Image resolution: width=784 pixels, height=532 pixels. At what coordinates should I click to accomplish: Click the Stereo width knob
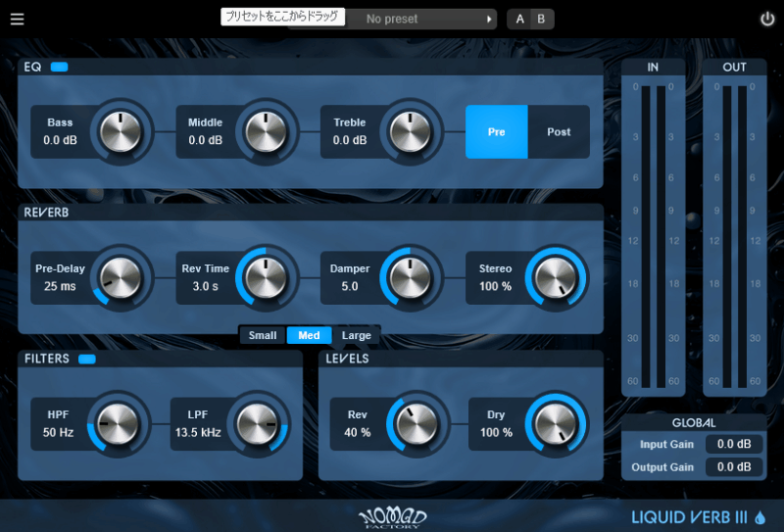tap(556, 278)
